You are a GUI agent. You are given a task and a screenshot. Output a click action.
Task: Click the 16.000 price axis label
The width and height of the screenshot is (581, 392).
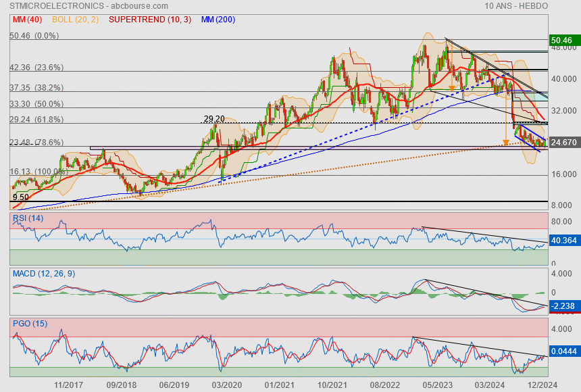coord(564,174)
